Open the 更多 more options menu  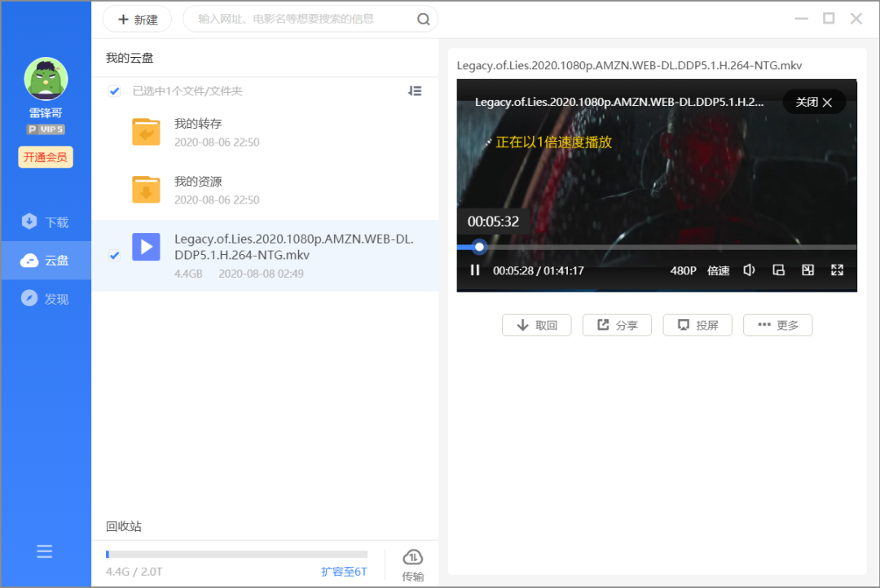pyautogui.click(x=777, y=326)
